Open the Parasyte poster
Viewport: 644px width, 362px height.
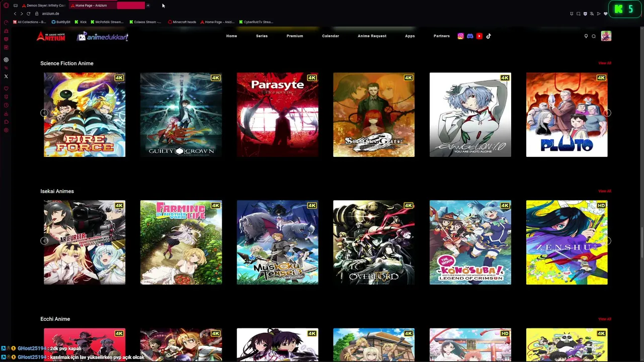point(278,115)
